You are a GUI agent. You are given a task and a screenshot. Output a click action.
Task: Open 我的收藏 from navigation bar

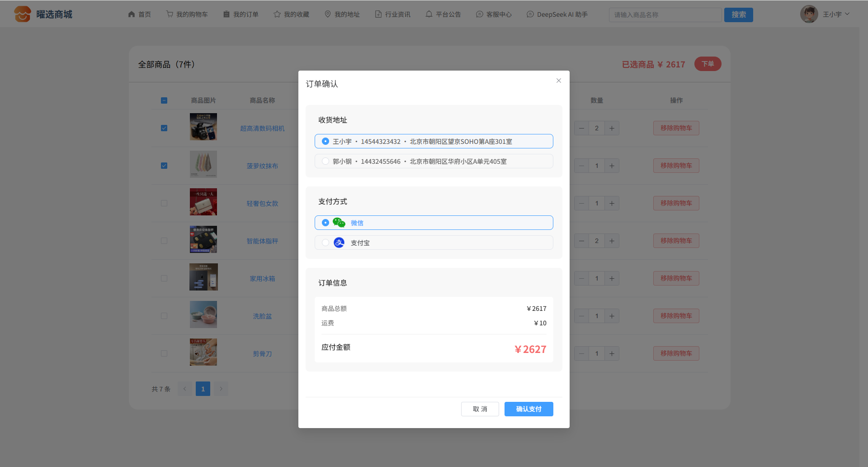(x=291, y=14)
